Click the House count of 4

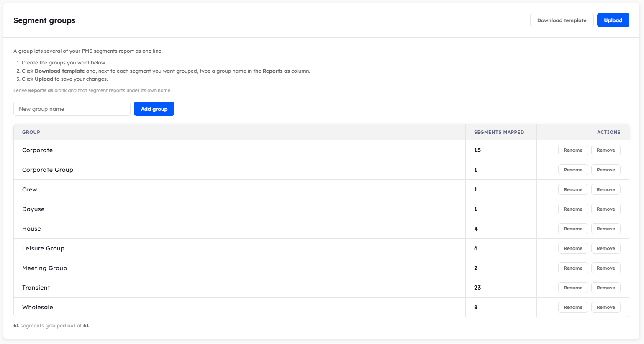tap(476, 229)
